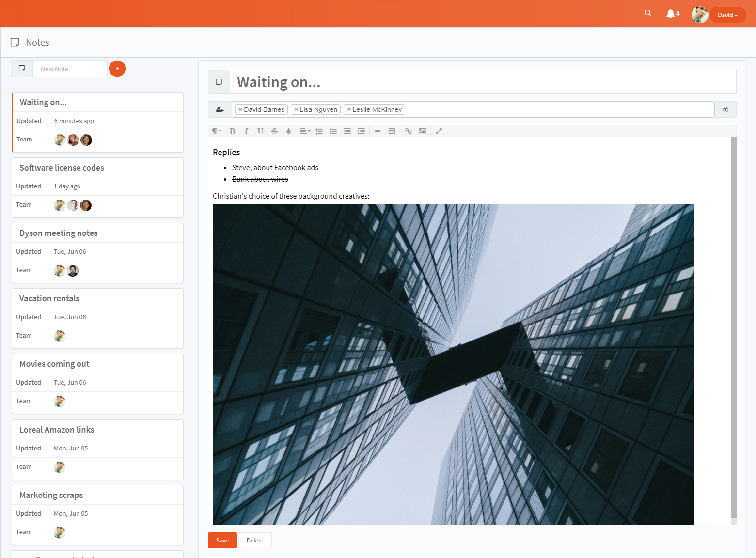Insert a horizontal rule
The width and height of the screenshot is (756, 558).
[378, 131]
